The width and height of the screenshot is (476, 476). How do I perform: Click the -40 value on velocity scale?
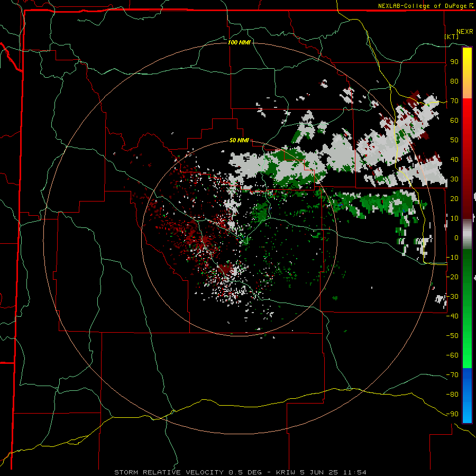452,316
